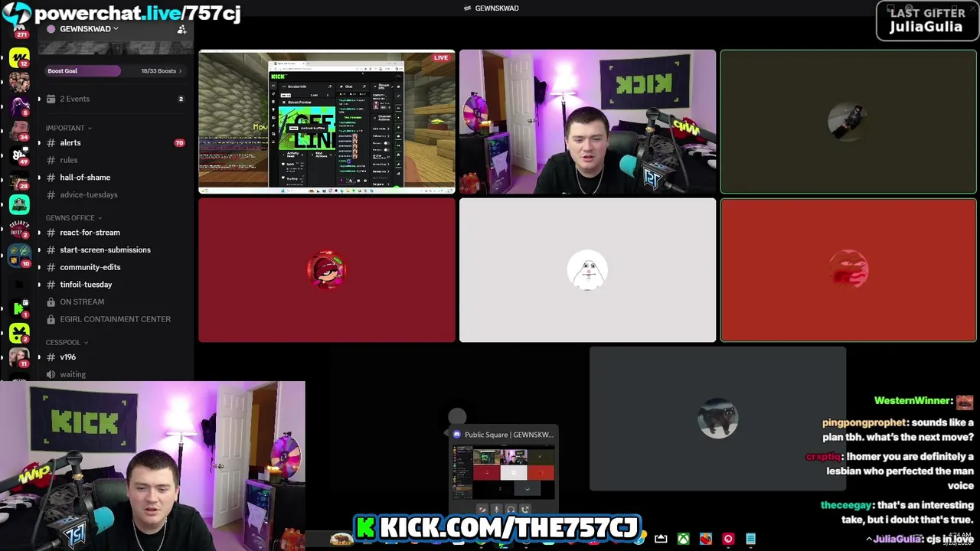Image resolution: width=980 pixels, height=551 pixels.
Task: Open the server folder with badge 10
Action: (x=19, y=256)
